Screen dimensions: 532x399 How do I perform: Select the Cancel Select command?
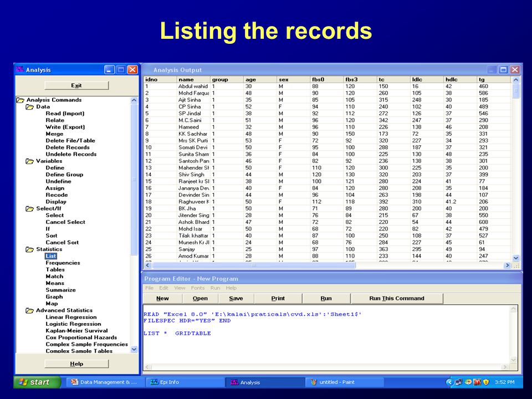click(65, 222)
